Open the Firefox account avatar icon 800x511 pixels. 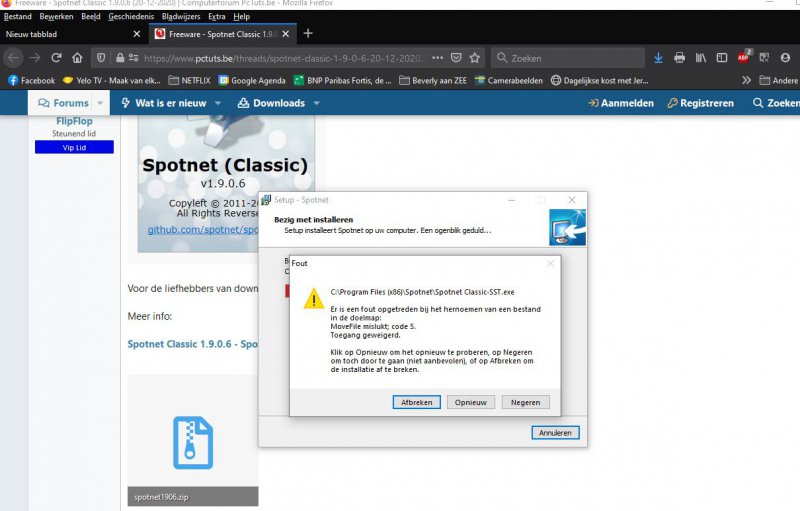(x=785, y=58)
